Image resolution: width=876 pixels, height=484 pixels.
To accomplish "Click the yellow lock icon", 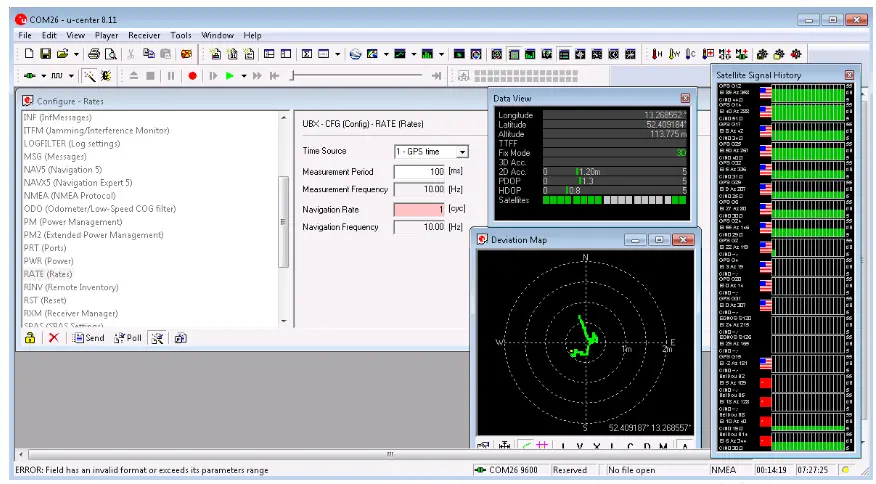I will [30, 338].
